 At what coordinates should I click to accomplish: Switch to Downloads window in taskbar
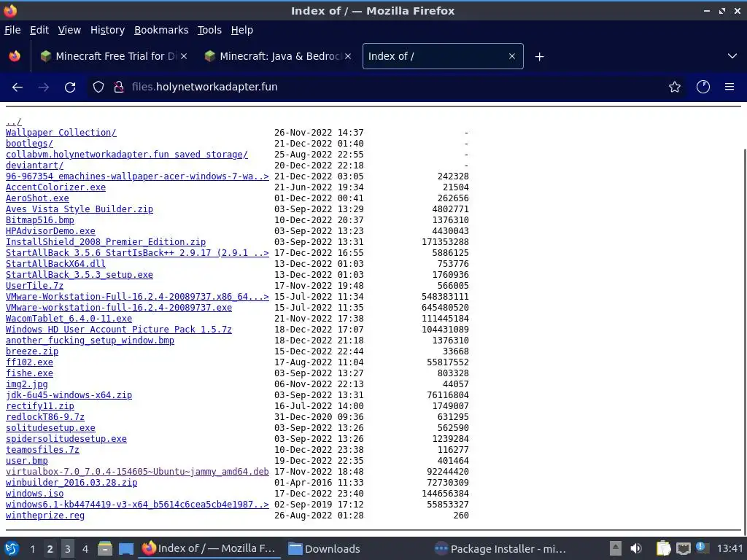[325, 548]
